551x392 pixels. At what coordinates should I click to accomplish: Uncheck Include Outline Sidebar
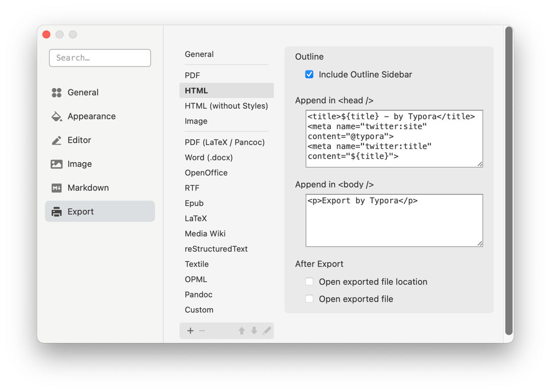point(309,75)
